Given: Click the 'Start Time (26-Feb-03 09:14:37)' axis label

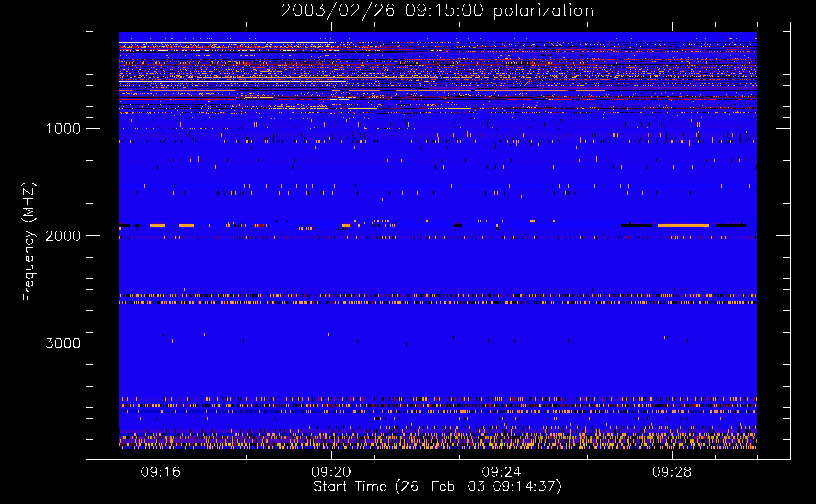Looking at the screenshot, I should click(x=437, y=487).
